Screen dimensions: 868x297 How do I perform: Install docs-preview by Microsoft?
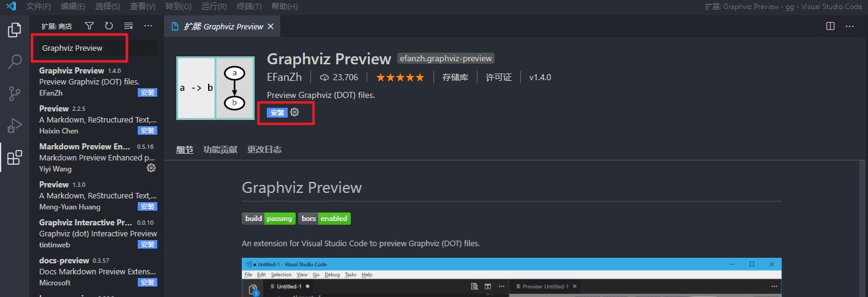point(147,282)
